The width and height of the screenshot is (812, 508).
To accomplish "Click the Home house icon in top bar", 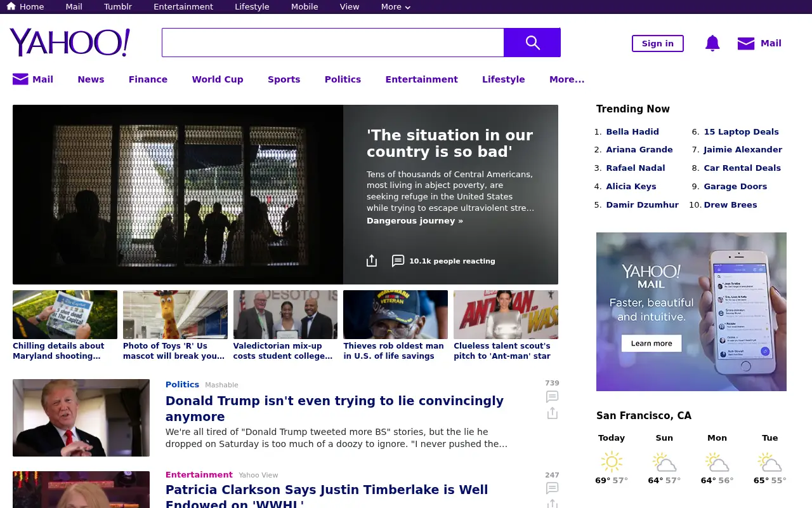I will (x=11, y=6).
